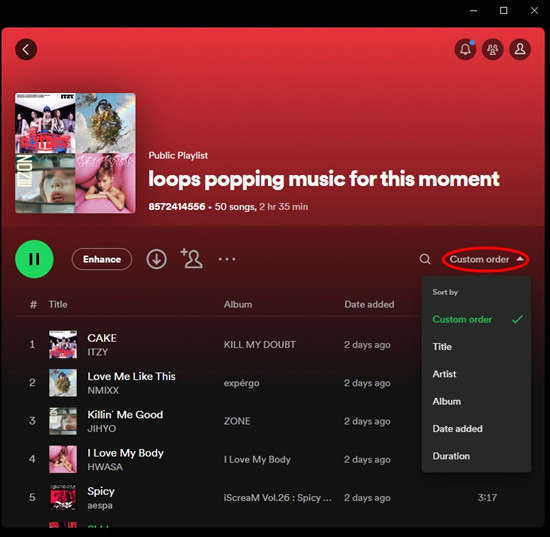Open the user profile icon

[520, 49]
